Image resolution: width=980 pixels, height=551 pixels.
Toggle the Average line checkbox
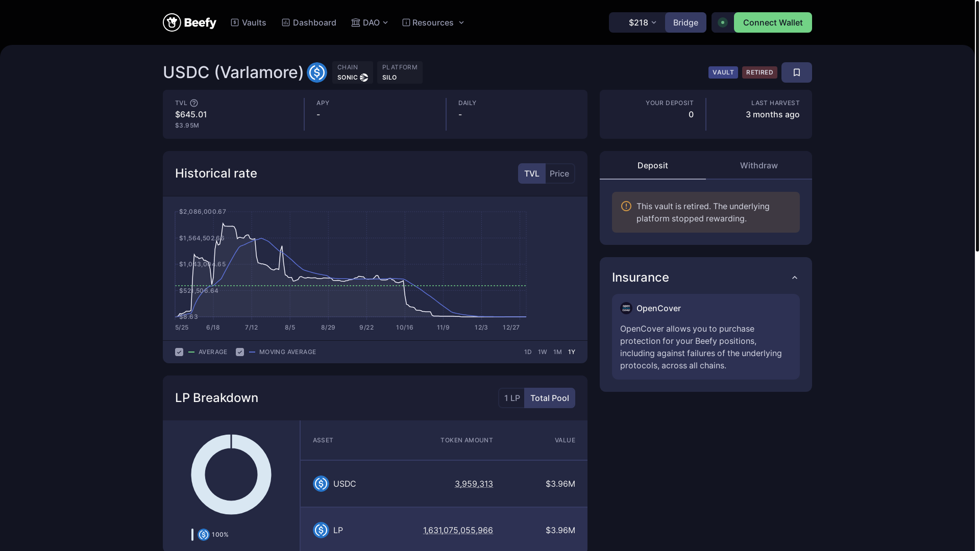(x=179, y=352)
